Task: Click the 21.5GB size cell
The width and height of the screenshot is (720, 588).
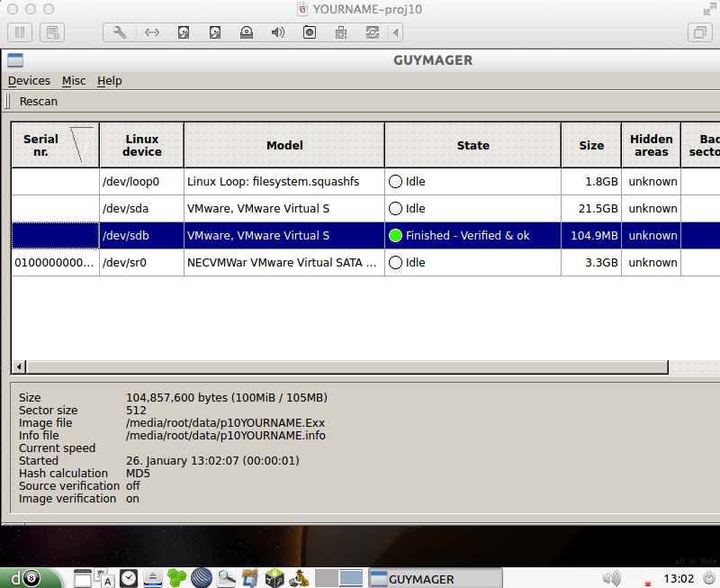Action: pos(591,209)
